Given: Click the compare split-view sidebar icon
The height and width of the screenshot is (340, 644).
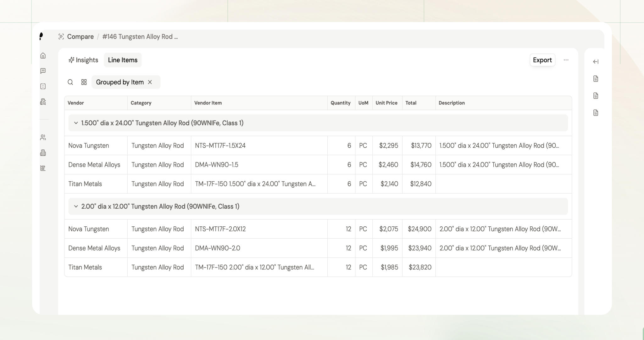Looking at the screenshot, I should click(x=43, y=86).
